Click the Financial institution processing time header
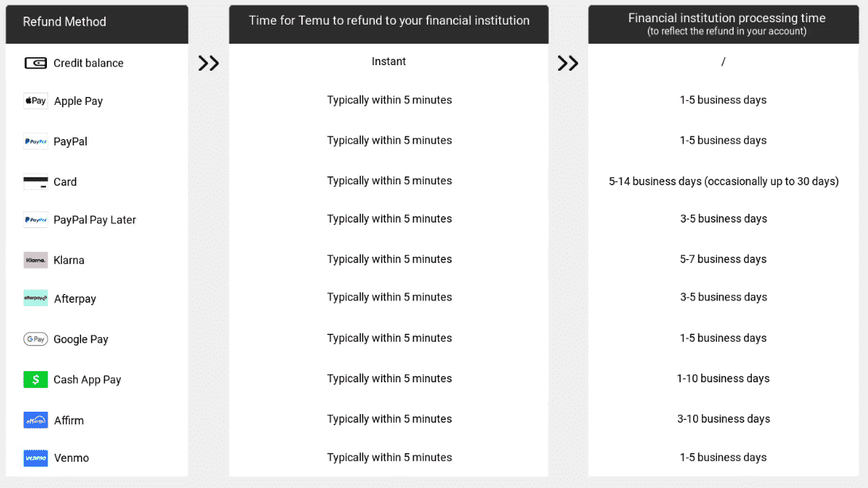Image resolution: width=868 pixels, height=488 pixels. coord(727,24)
